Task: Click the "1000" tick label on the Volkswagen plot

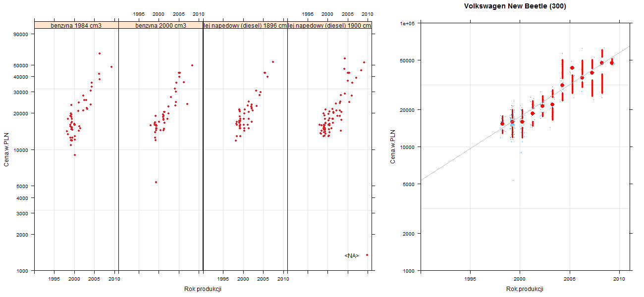Action: click(409, 271)
